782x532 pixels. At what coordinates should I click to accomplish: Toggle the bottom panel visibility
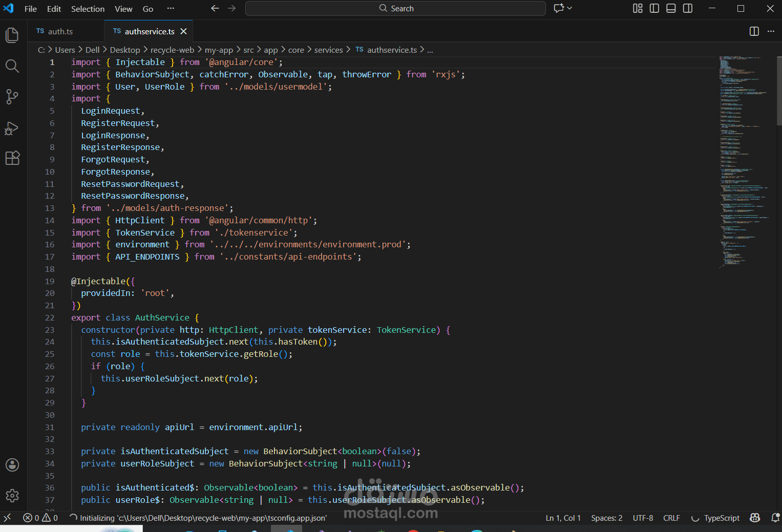[671, 8]
